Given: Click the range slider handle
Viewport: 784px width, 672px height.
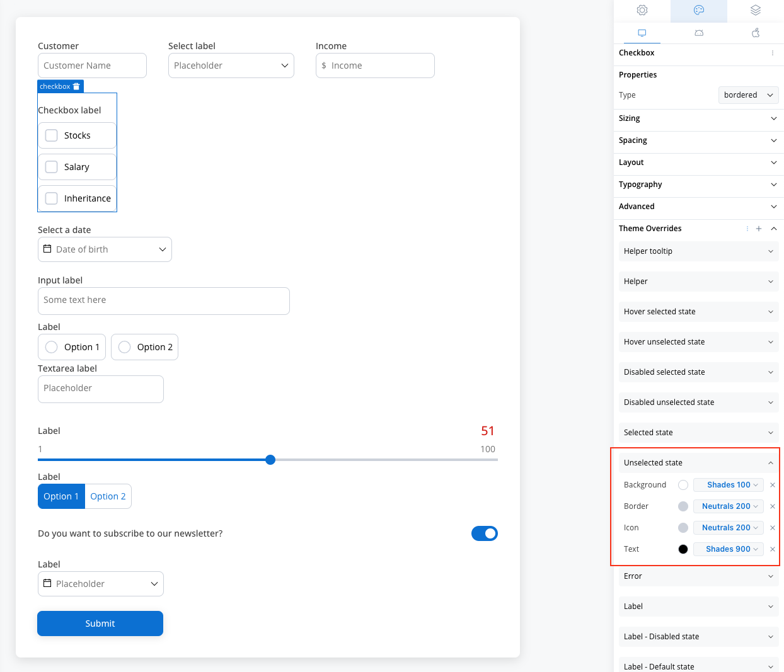Looking at the screenshot, I should (270, 460).
